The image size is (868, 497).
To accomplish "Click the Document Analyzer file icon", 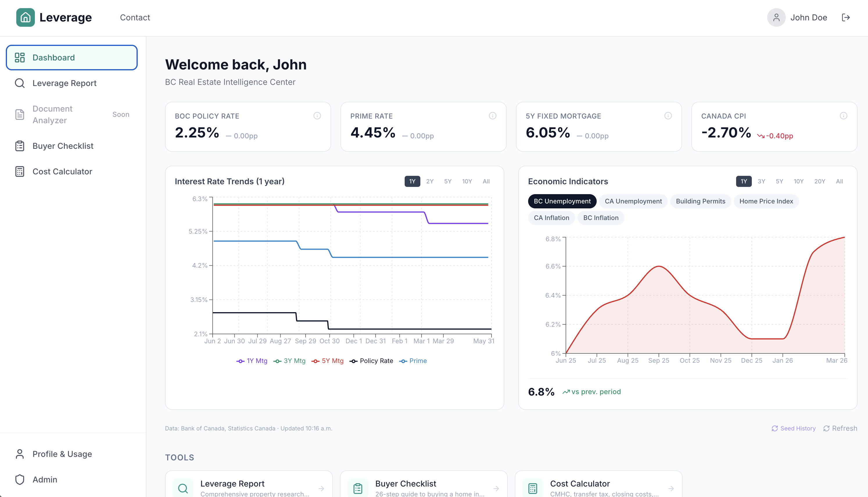I will tap(20, 114).
